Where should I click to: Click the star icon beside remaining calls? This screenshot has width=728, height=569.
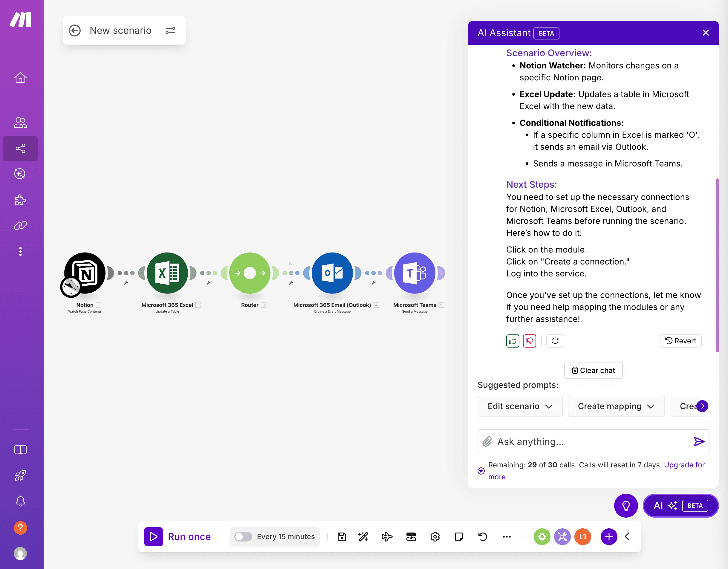point(481,471)
